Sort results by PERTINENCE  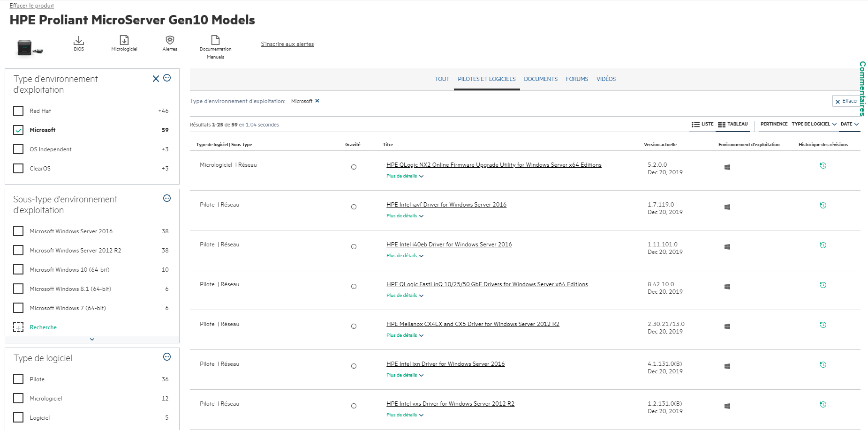[774, 124]
